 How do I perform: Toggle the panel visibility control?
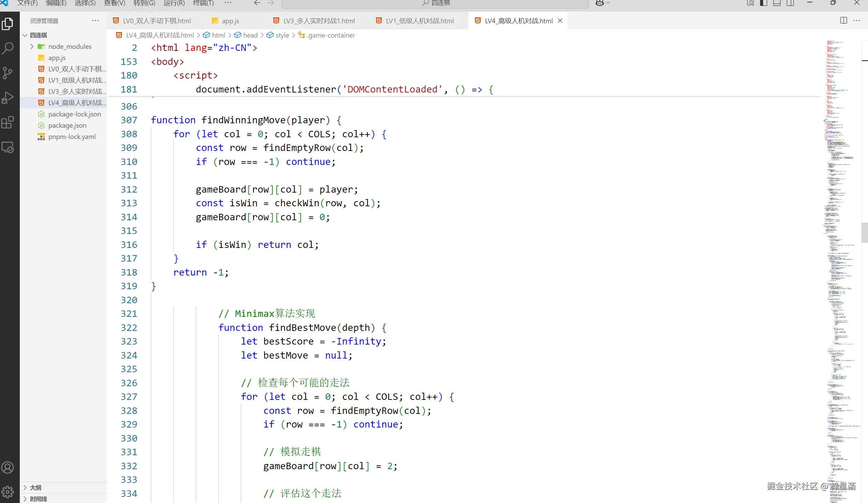pyautogui.click(x=777, y=3)
